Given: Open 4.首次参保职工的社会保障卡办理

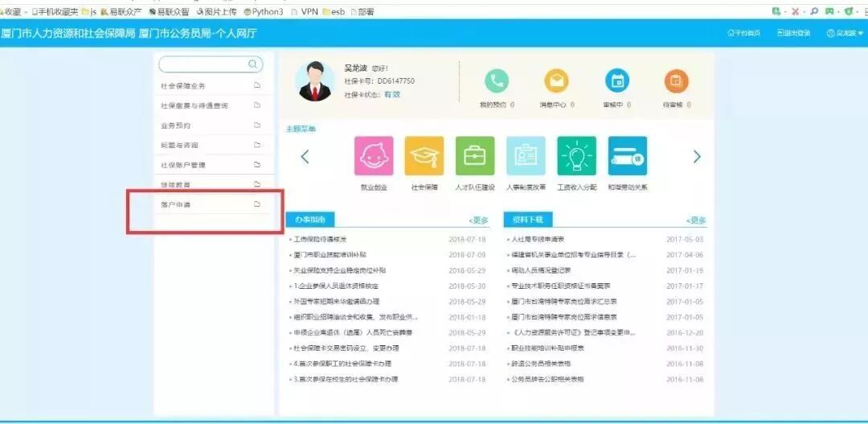Looking at the screenshot, I should point(342,364).
